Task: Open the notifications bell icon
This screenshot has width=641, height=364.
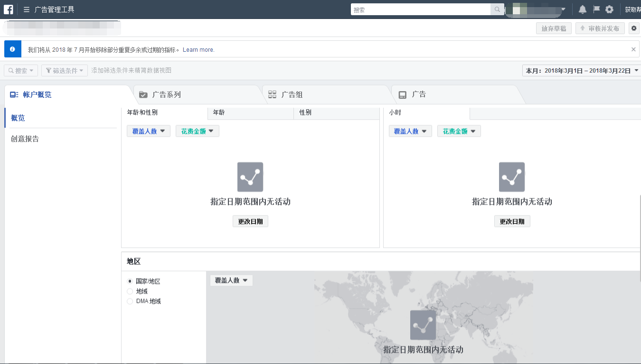Action: [x=583, y=9]
